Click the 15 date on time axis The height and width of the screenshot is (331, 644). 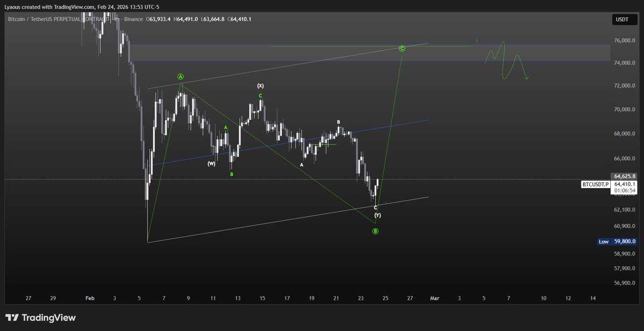(x=262, y=298)
